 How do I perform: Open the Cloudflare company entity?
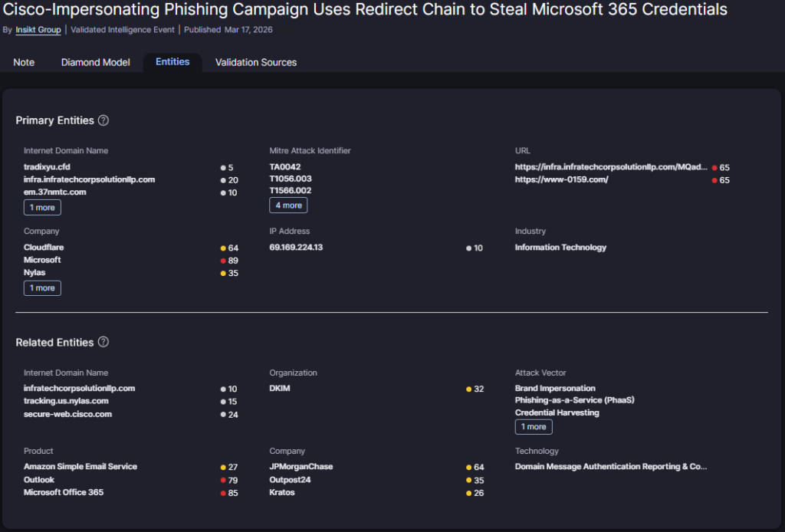(x=44, y=248)
